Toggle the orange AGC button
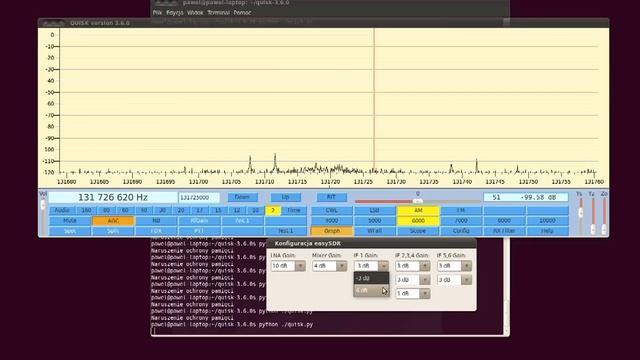The height and width of the screenshot is (360, 640). click(x=113, y=221)
